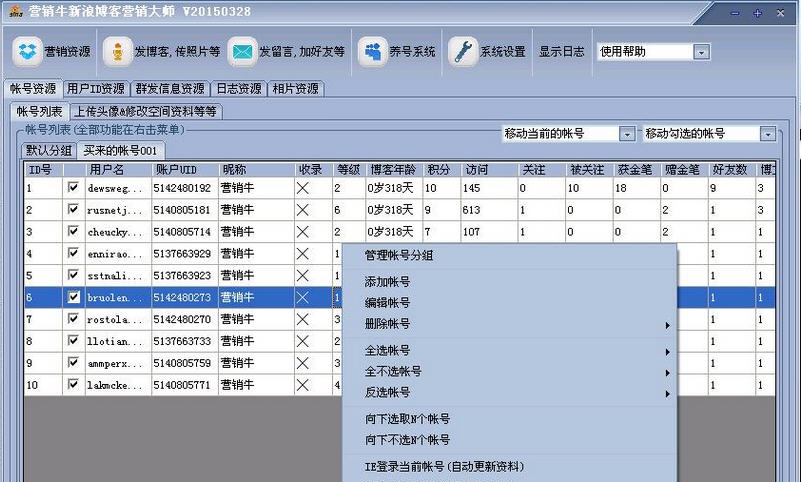801x482 pixels.
Task: Click 收录 X mark for bruolen row
Action: [x=302, y=297]
